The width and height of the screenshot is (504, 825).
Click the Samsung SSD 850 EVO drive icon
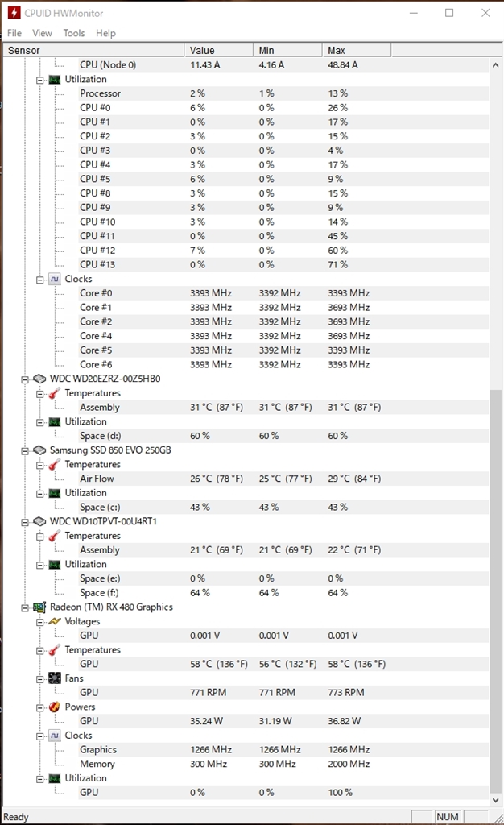click(39, 450)
